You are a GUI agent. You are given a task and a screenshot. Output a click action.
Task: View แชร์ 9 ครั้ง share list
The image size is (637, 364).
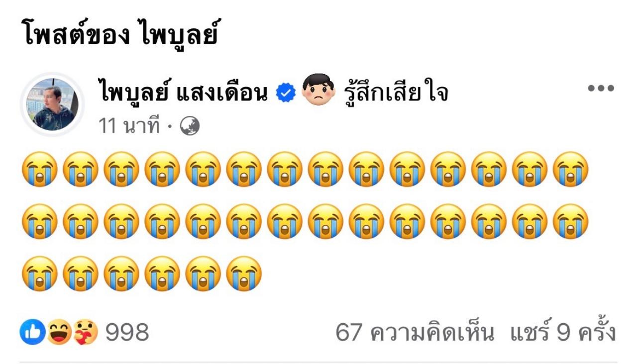(x=563, y=332)
